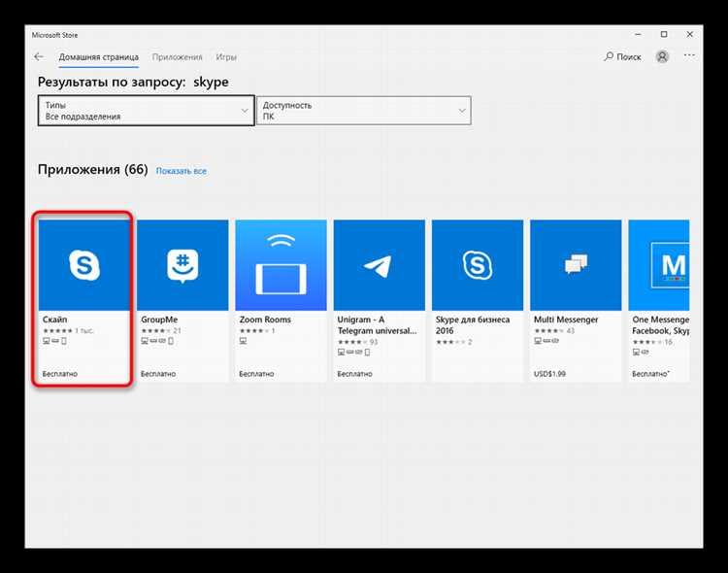Expand the Доступность filter dropdown
The image size is (728, 573).
364,111
